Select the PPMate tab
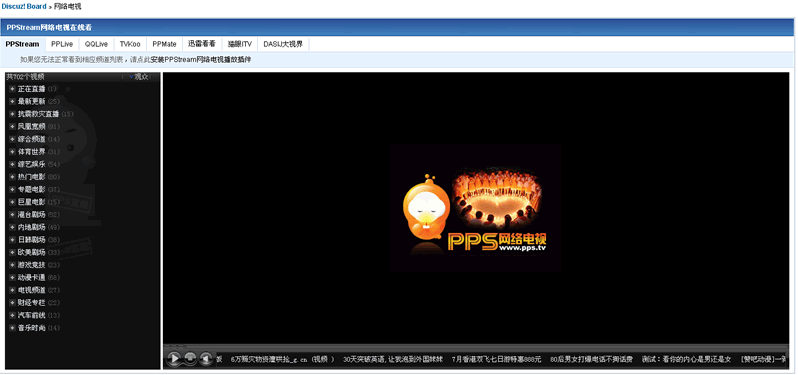Screen dimensions: 798x375 [164, 44]
